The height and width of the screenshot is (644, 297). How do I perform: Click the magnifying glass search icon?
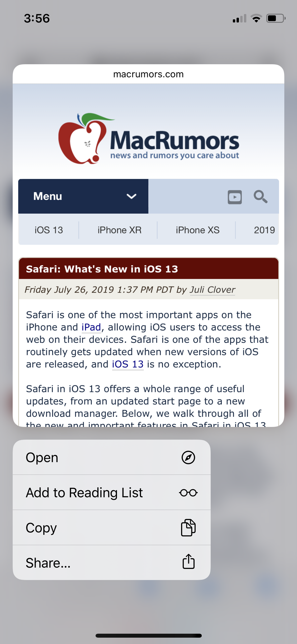(260, 197)
